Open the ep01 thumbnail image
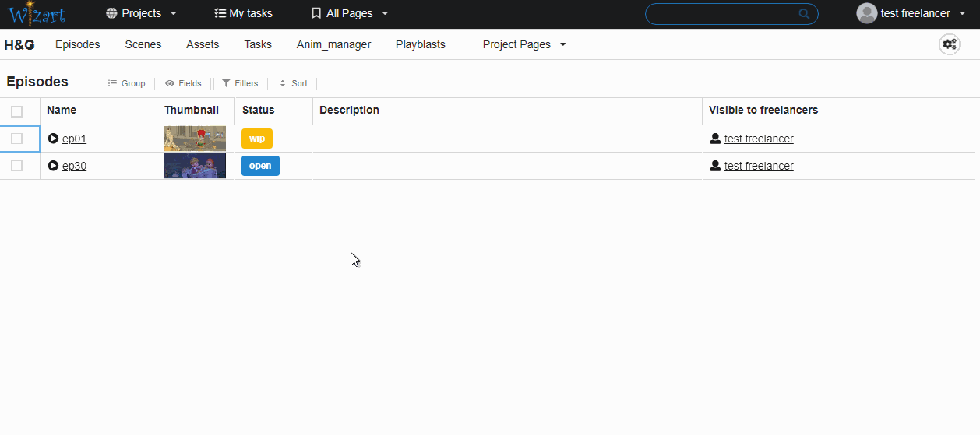The width and height of the screenshot is (980, 435). (x=195, y=139)
